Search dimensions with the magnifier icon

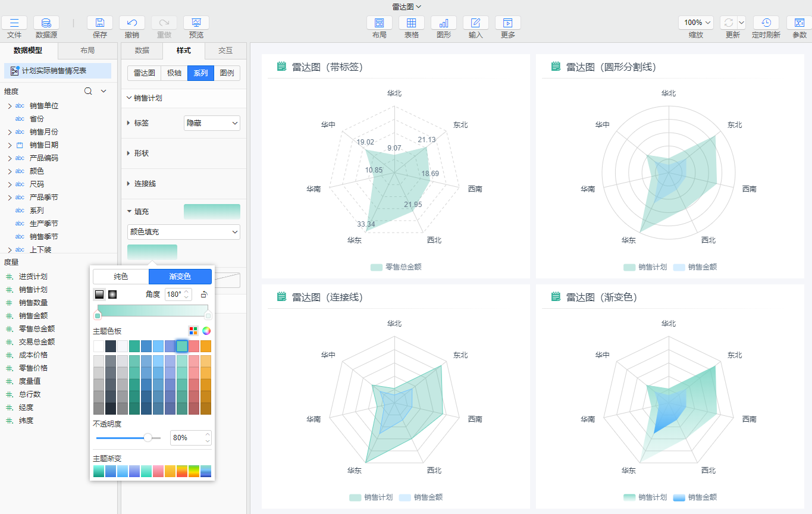pos(88,91)
